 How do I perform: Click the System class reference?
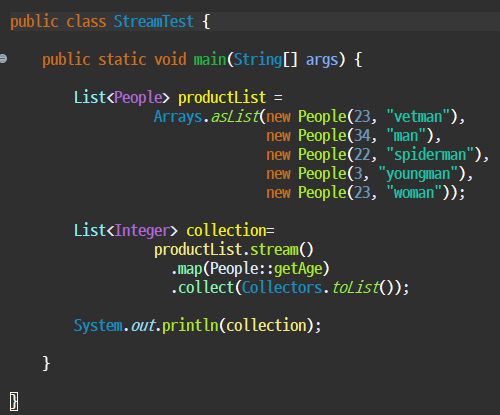(98, 326)
